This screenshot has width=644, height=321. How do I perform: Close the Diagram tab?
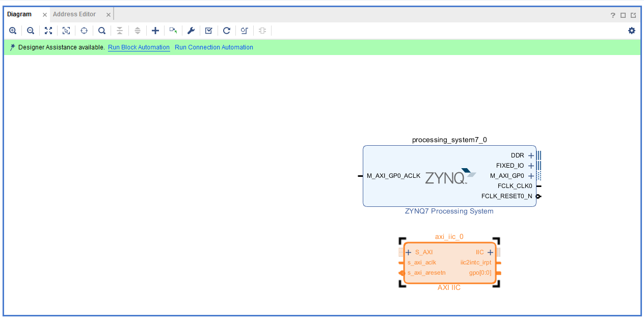(45, 15)
